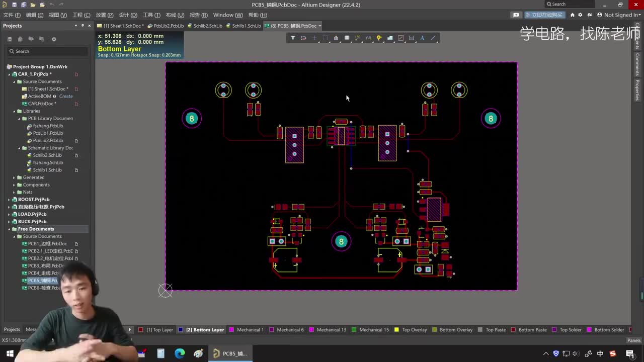Viewport: 644px width, 362px height.
Task: Click the Projects panel Search field
Action: [48, 51]
